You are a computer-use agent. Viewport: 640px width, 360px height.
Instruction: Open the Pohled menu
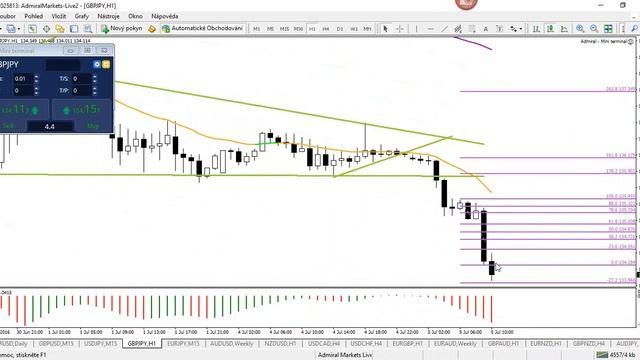click(x=33, y=16)
